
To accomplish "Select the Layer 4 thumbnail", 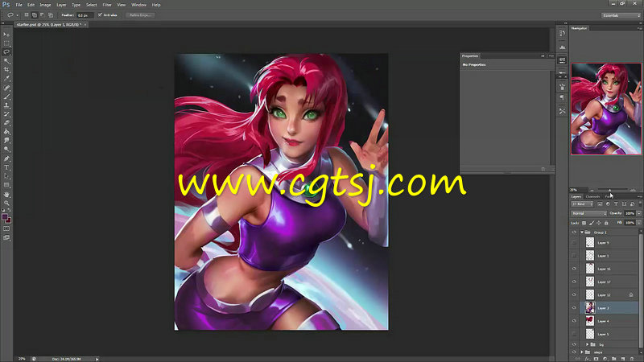I will click(590, 320).
